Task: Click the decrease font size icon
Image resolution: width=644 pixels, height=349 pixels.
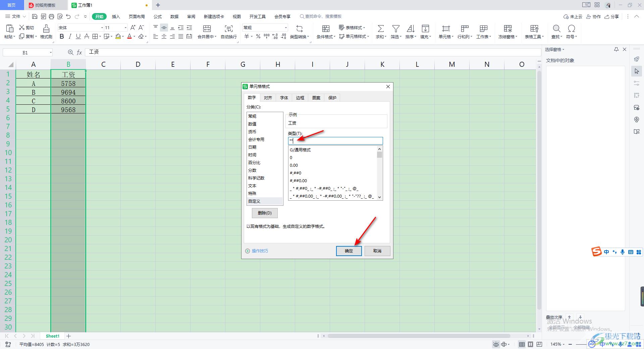Action: click(x=141, y=28)
